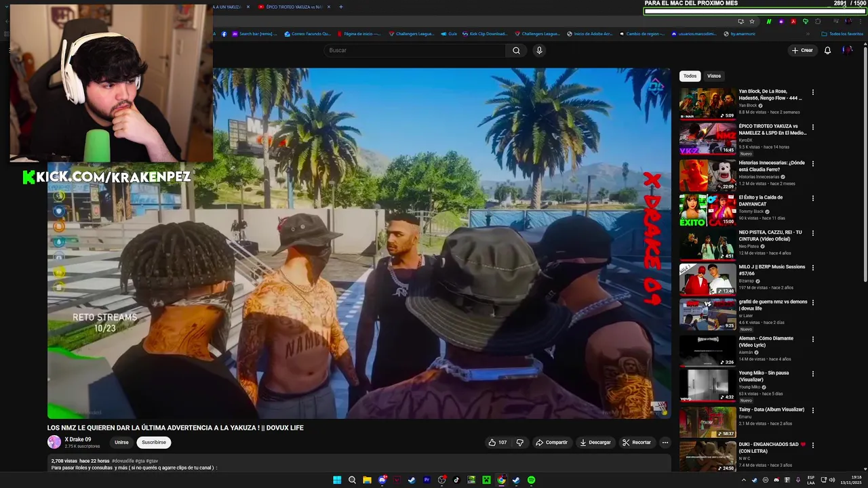Viewport: 868px width, 488px height.
Task: Show hidden system tray icons
Action: pyautogui.click(x=744, y=480)
